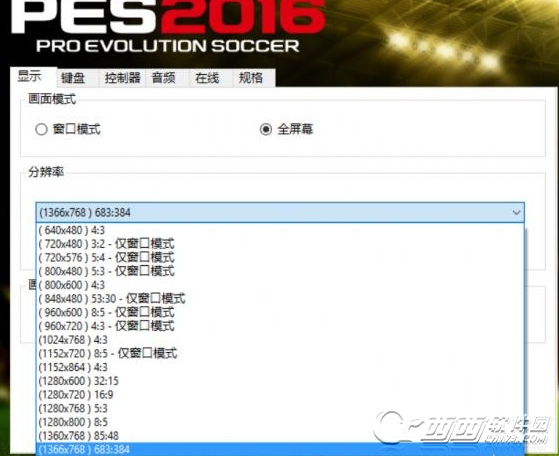Choose 848x480 53:30 windowed-only option

[x=280, y=299]
